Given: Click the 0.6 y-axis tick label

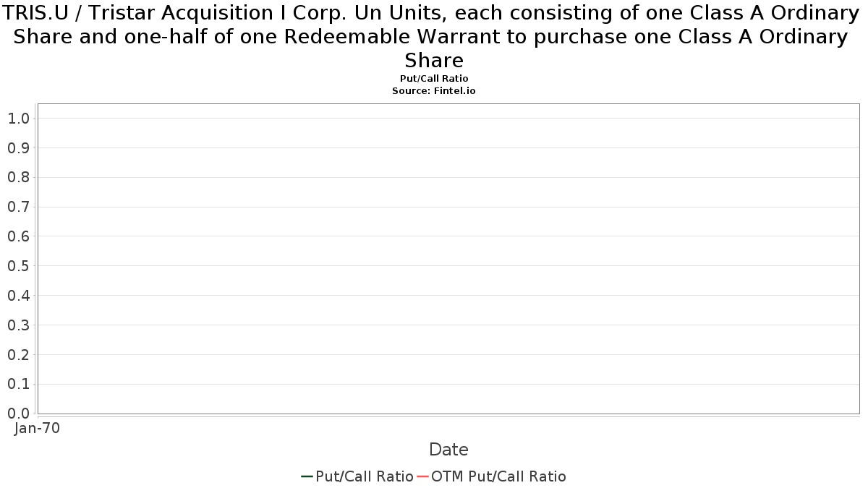Looking at the screenshot, I should click(x=18, y=236).
